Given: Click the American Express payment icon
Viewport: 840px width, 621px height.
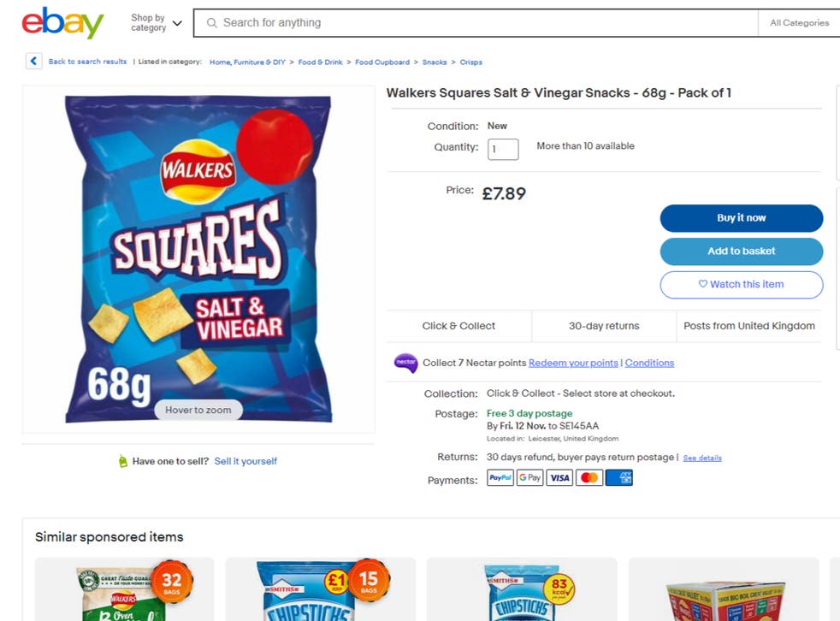Looking at the screenshot, I should [618, 478].
